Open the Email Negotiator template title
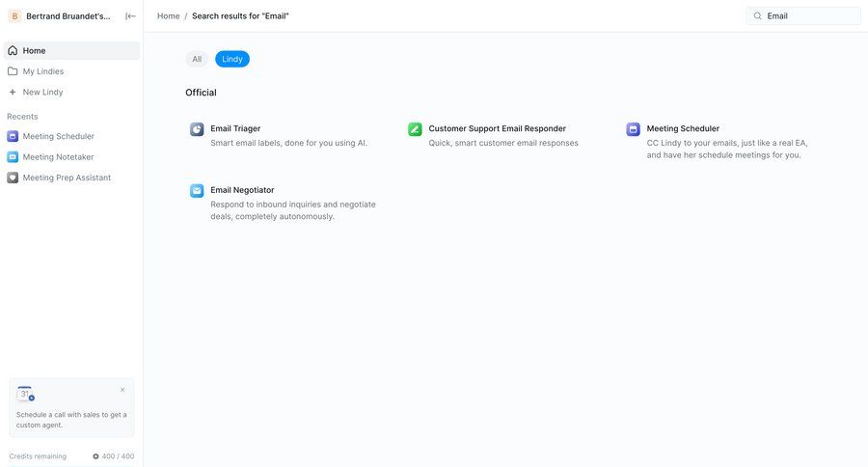Screen dimensions: 868x467 [x=242, y=190]
